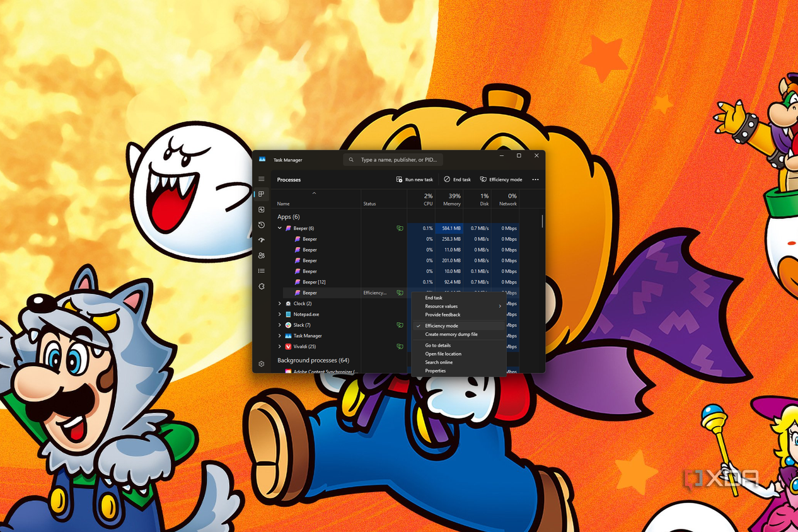
Task: Open the Startup apps page in sidebar
Action: tap(262, 240)
